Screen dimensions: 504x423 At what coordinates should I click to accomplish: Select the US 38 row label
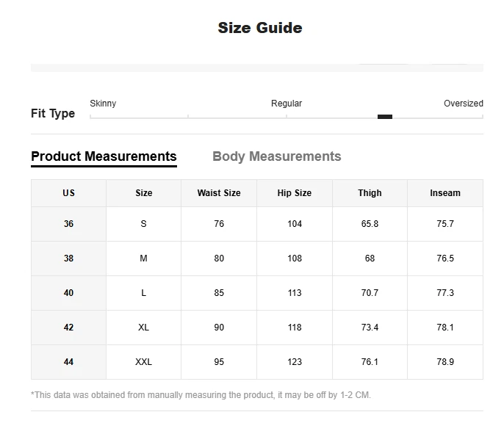[x=68, y=258]
